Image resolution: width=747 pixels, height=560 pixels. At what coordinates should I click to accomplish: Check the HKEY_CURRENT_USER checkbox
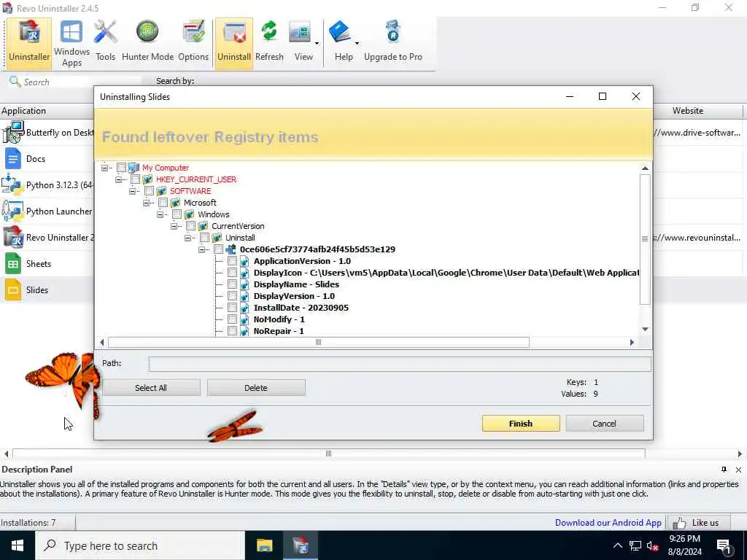(x=135, y=179)
